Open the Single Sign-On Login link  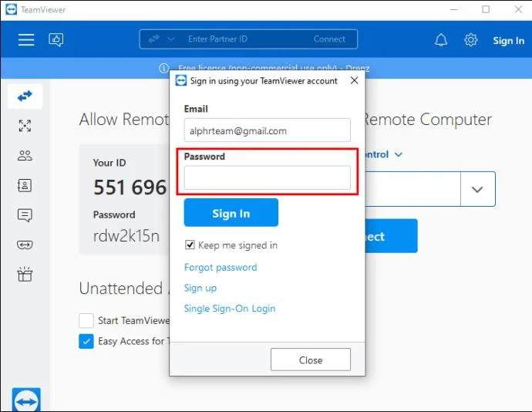point(230,309)
